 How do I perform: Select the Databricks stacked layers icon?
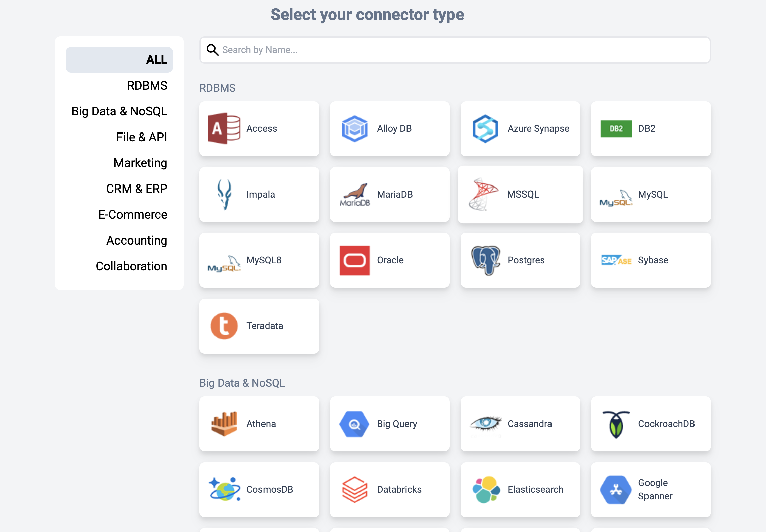(x=354, y=489)
